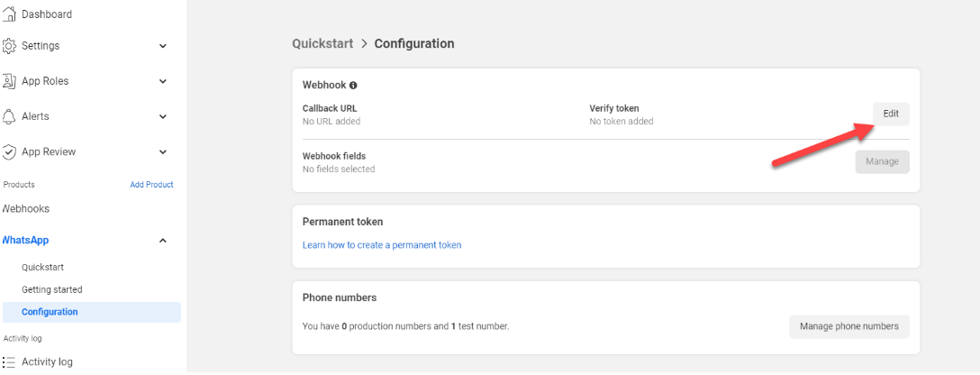Collapse the WhatsApp section chevron
Viewport: 980px width, 375px height.
pos(163,241)
